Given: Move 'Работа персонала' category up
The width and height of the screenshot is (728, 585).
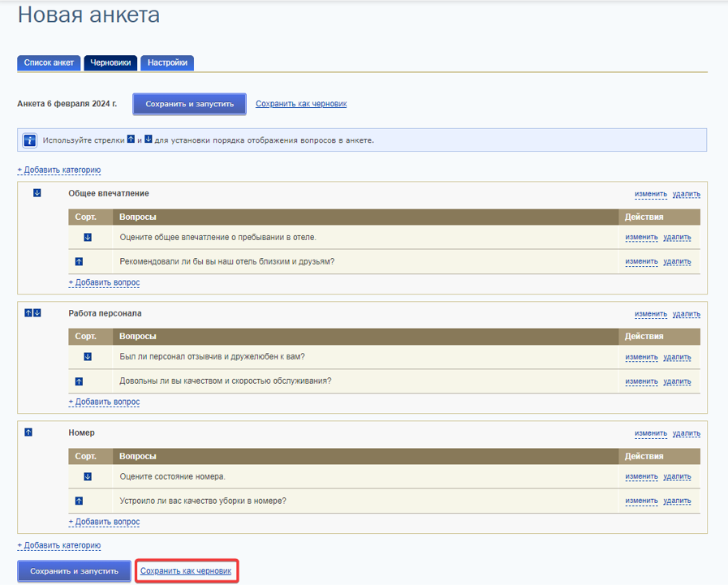Looking at the screenshot, I should coord(28,312).
